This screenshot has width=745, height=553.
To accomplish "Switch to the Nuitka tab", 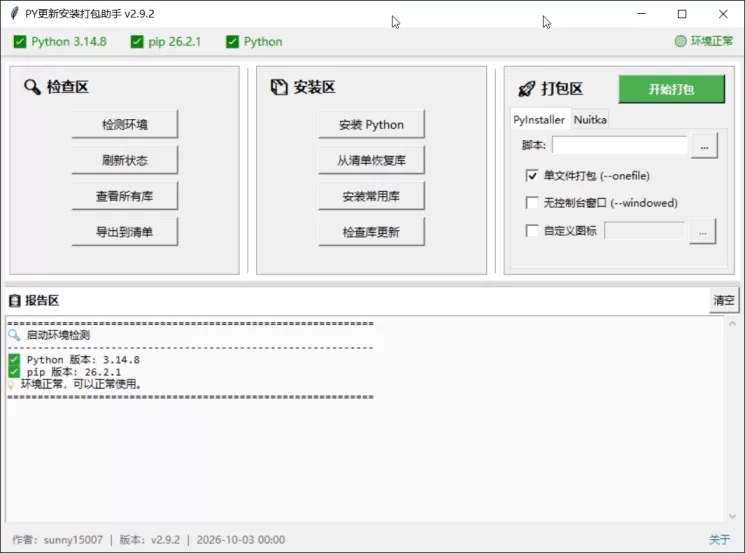I will click(x=590, y=120).
